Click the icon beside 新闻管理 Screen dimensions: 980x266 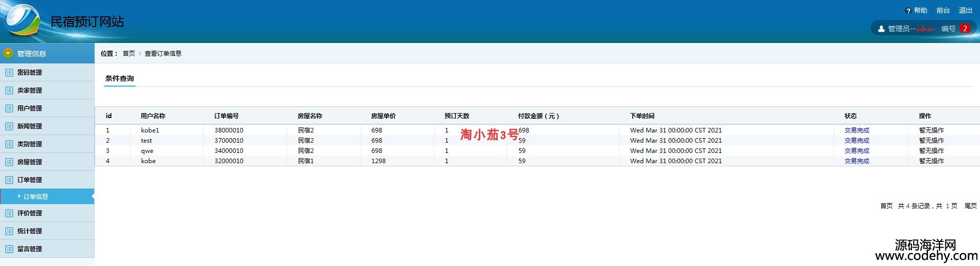coord(9,126)
